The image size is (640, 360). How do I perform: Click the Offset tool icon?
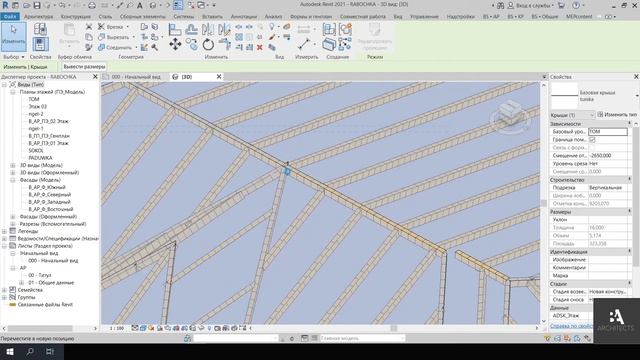pos(191,29)
